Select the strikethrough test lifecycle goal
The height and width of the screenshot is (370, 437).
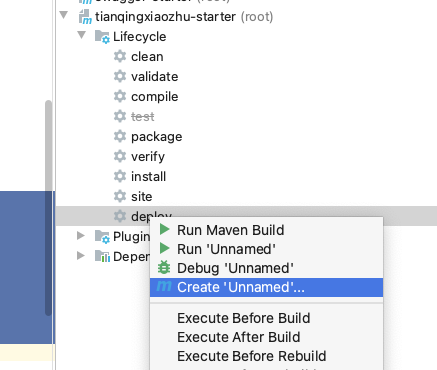(x=143, y=117)
